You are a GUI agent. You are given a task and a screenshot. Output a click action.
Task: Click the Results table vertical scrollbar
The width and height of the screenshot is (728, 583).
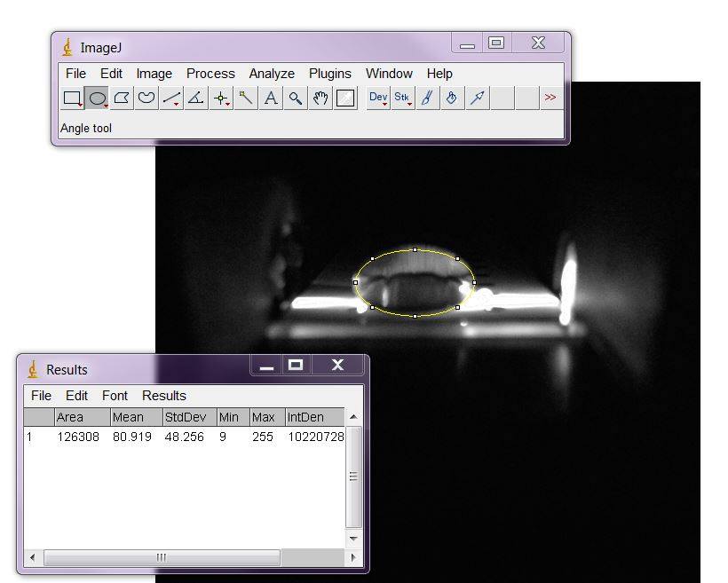(352, 477)
